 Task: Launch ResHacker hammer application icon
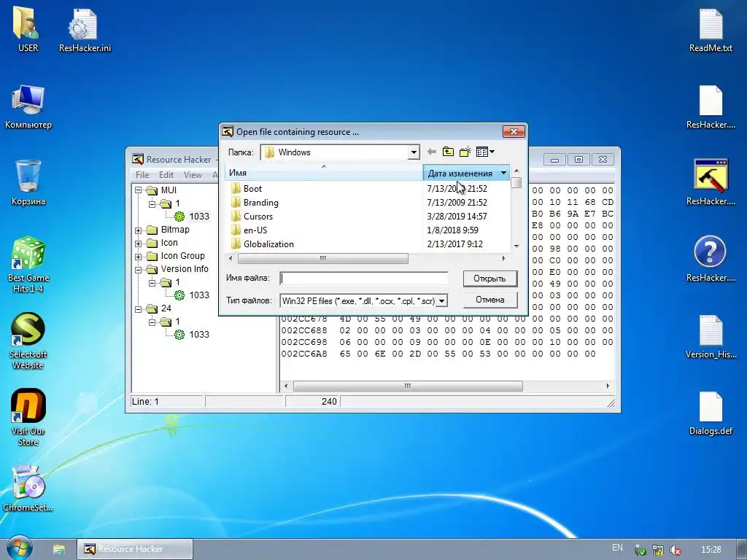point(711,182)
